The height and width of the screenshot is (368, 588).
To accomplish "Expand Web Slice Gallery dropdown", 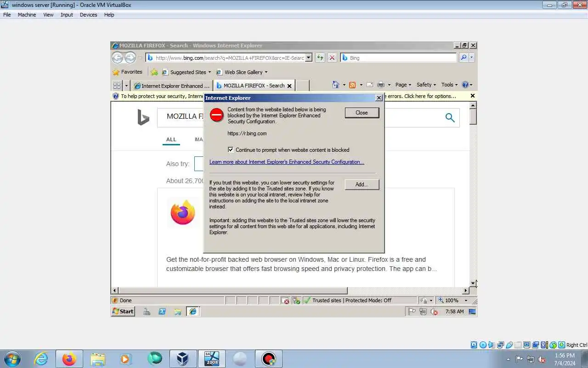I will 266,72.
